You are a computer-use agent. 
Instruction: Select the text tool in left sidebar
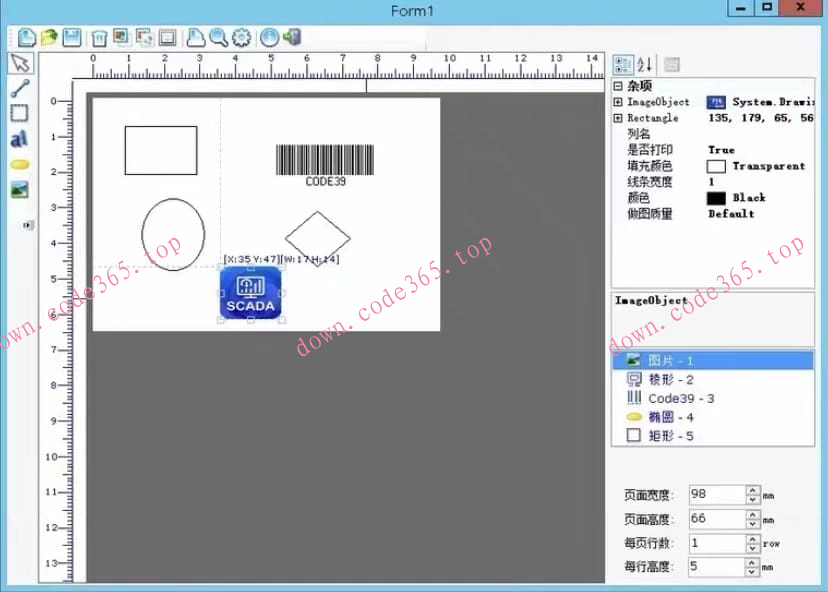(20, 138)
